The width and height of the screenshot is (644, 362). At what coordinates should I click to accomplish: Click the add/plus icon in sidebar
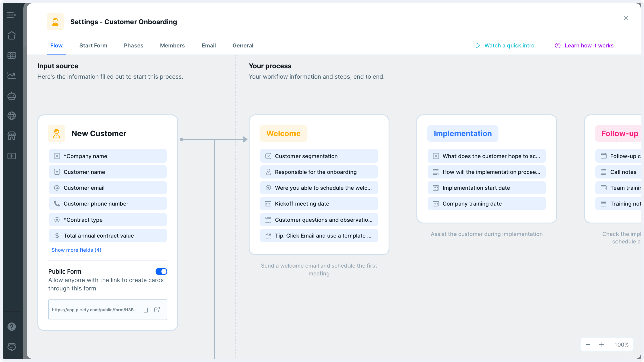click(x=12, y=156)
